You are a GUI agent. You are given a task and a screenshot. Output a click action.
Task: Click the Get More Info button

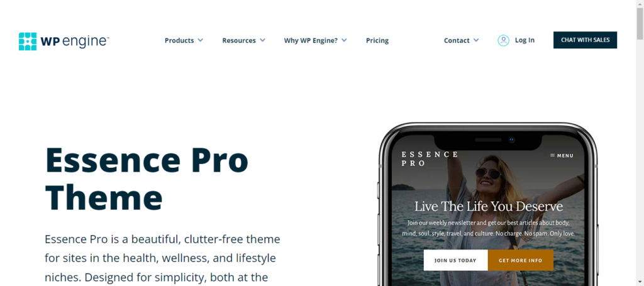[520, 260]
